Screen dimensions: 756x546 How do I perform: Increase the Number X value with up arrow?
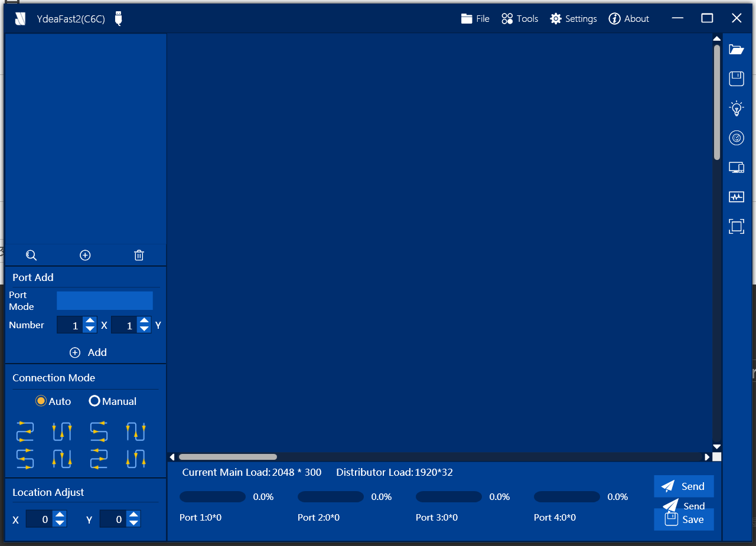[x=90, y=321]
